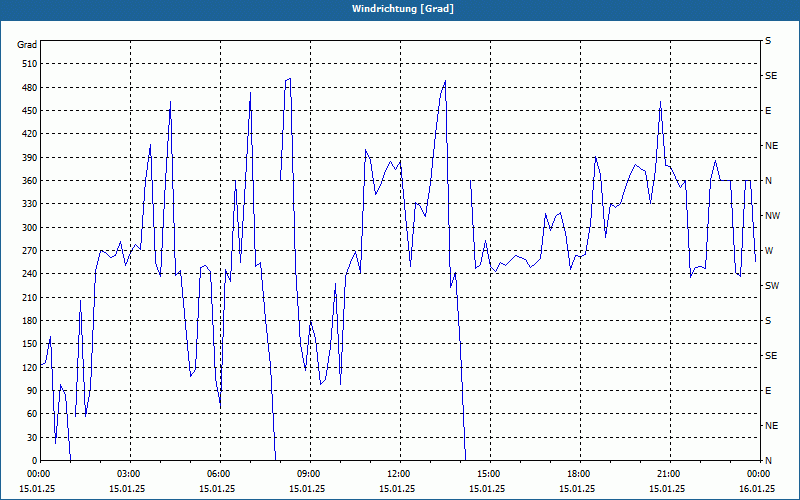Viewport: 800px width, 500px height.
Task: Pick the 18:00 time axis label
Action: (580, 474)
